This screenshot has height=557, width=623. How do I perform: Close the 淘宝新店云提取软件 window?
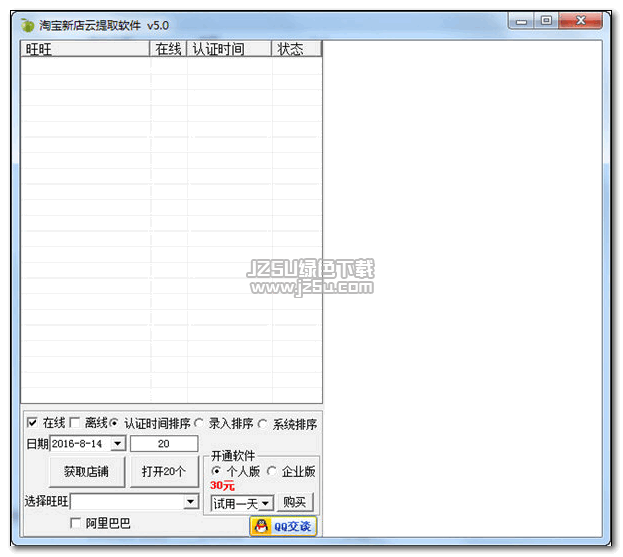pyautogui.click(x=580, y=21)
